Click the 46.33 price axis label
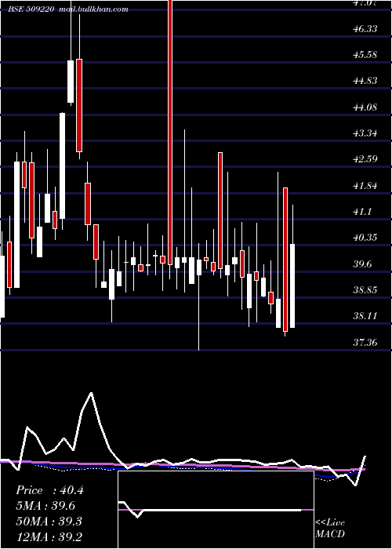This screenshot has width=392, height=549. [365, 29]
